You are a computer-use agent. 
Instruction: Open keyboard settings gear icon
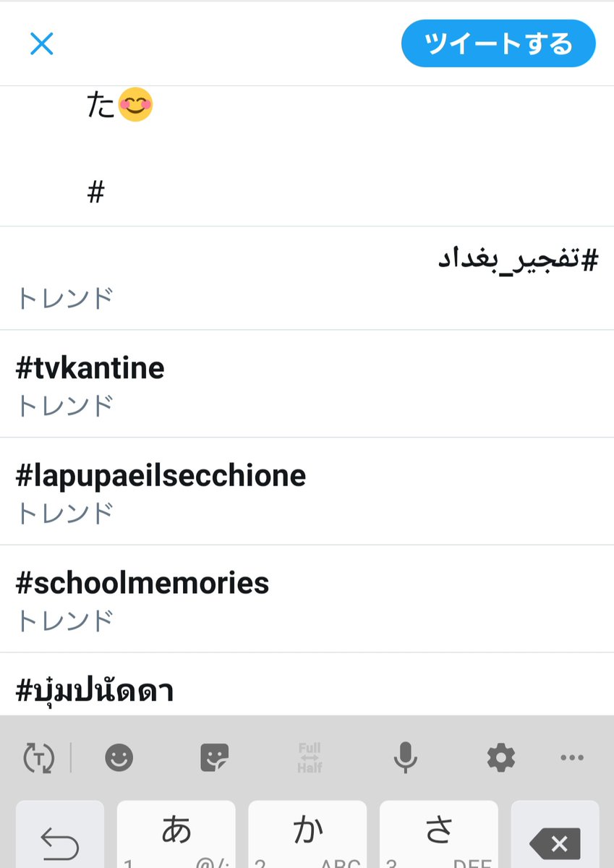pyautogui.click(x=500, y=757)
